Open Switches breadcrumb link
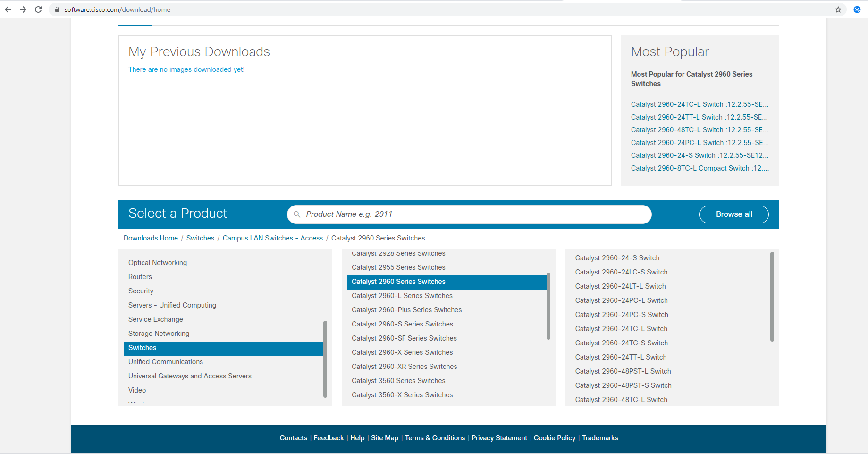868x454 pixels. [200, 238]
